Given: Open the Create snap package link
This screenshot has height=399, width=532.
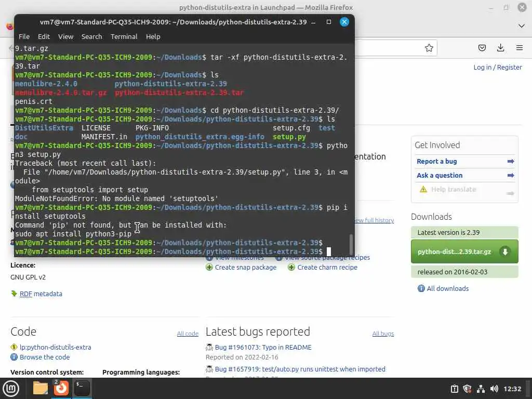Looking at the screenshot, I should 246,268.
